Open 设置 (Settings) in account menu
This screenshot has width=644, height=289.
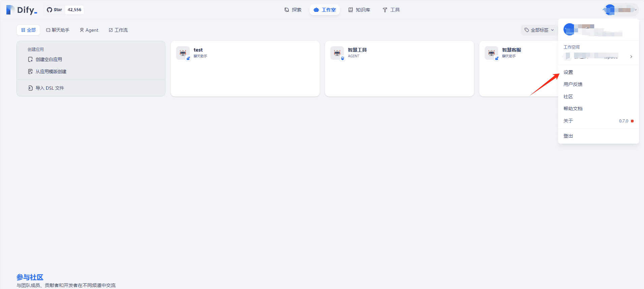tap(598, 72)
